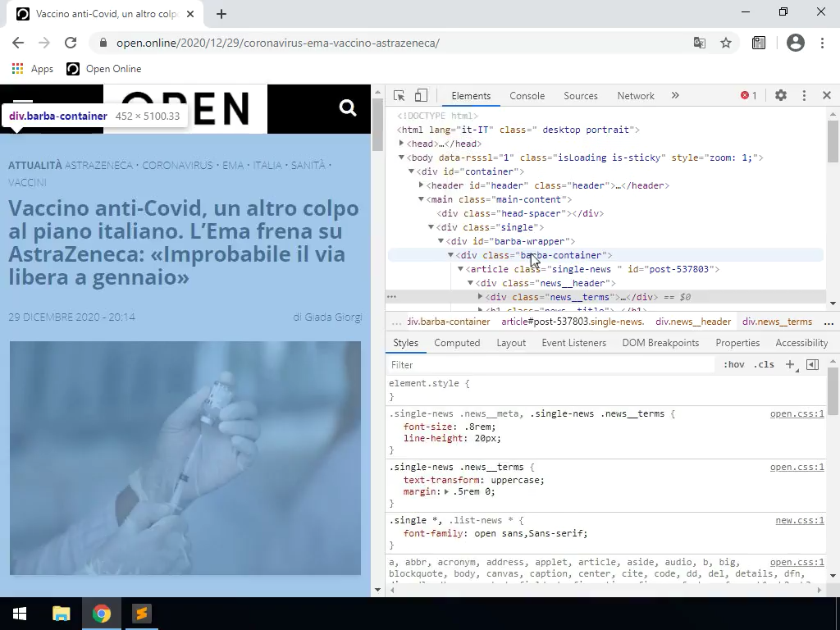Reload the page
Viewport: 840px width, 630px height.
[x=71, y=43]
